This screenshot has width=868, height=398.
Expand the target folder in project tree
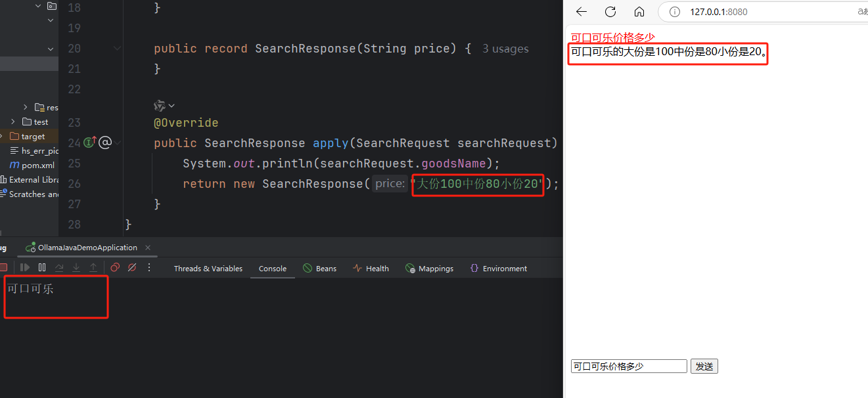pyautogui.click(x=3, y=136)
